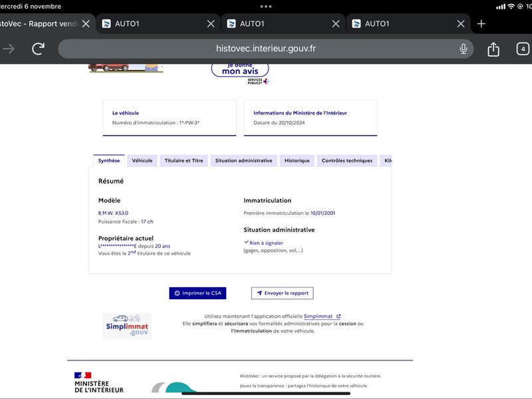The image size is (532, 399).
Task: Close the third AUTO1 tab
Action: pos(460,24)
